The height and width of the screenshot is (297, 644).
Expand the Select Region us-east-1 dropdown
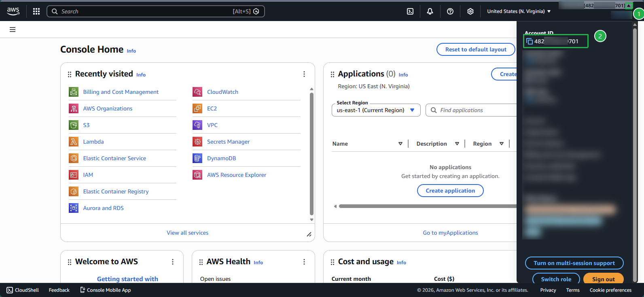pyautogui.click(x=376, y=110)
